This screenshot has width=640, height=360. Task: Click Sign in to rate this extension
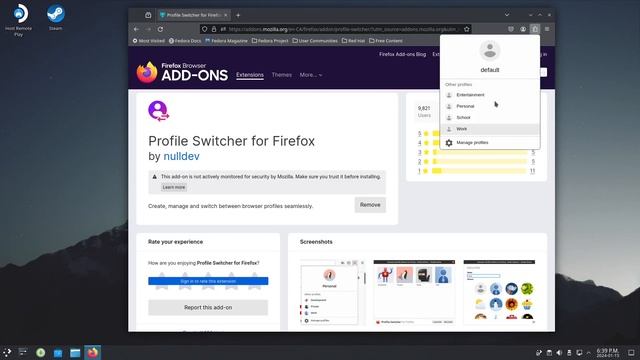[x=208, y=281]
